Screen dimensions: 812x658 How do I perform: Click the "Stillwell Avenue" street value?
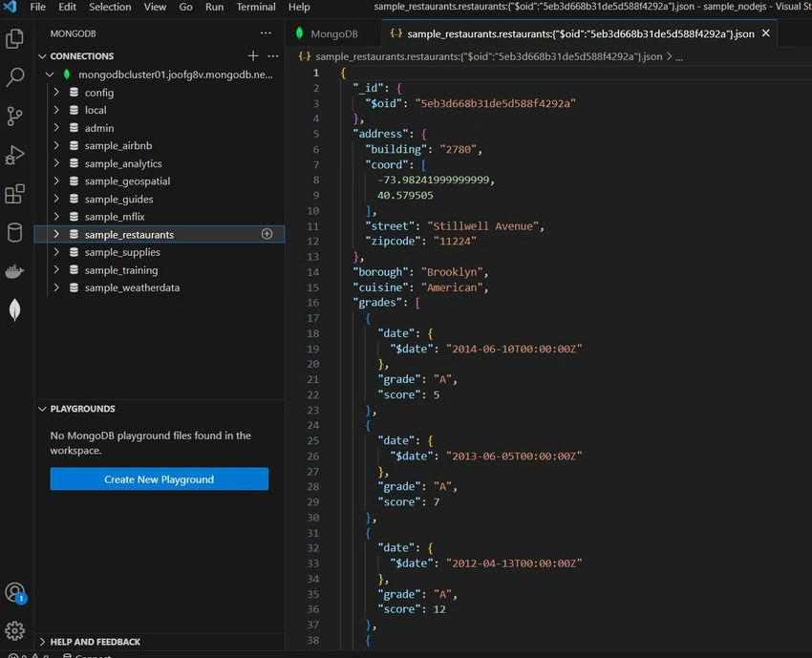tap(482, 225)
